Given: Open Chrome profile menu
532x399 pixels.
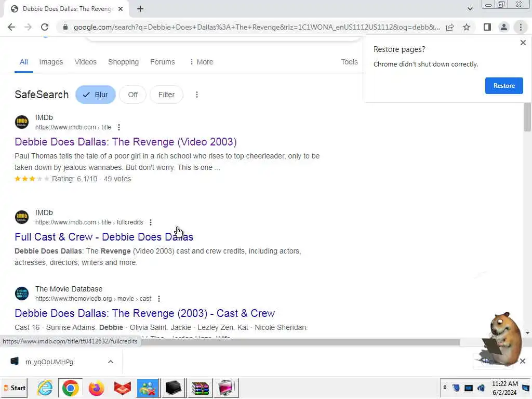Looking at the screenshot, I should (504, 27).
